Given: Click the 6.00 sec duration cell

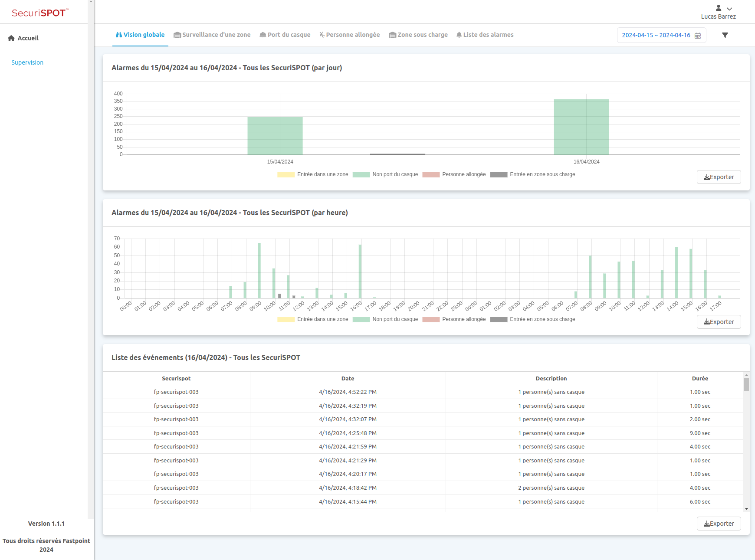Looking at the screenshot, I should coord(700,502).
